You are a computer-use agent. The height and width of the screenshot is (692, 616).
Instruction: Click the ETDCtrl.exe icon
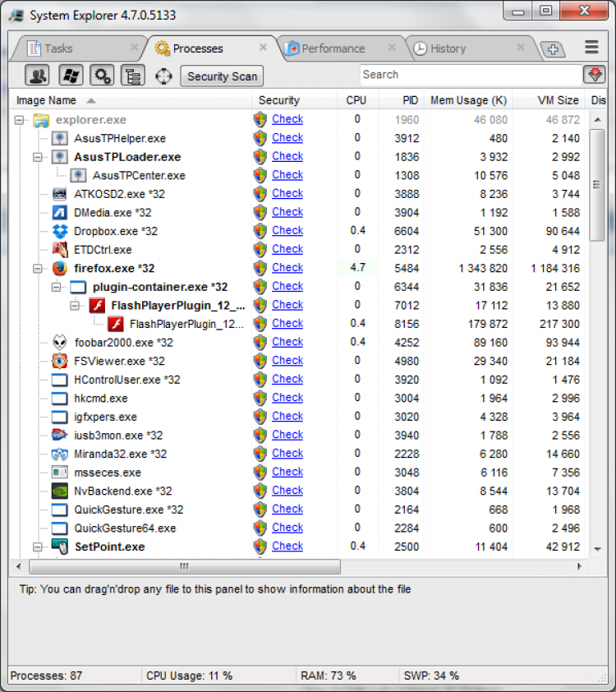coord(59,250)
